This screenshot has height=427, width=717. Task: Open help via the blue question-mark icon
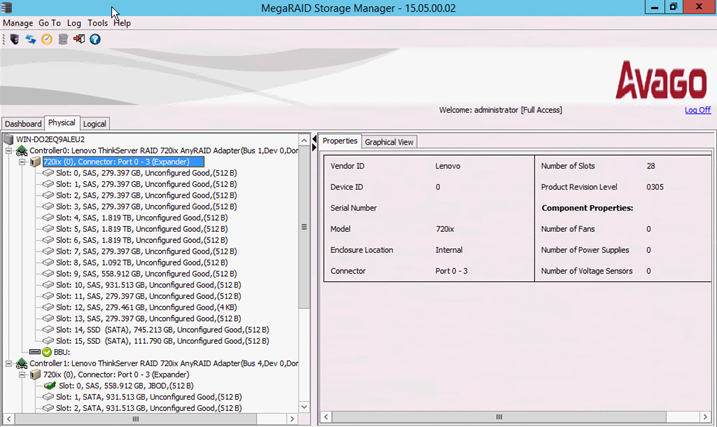pos(95,40)
